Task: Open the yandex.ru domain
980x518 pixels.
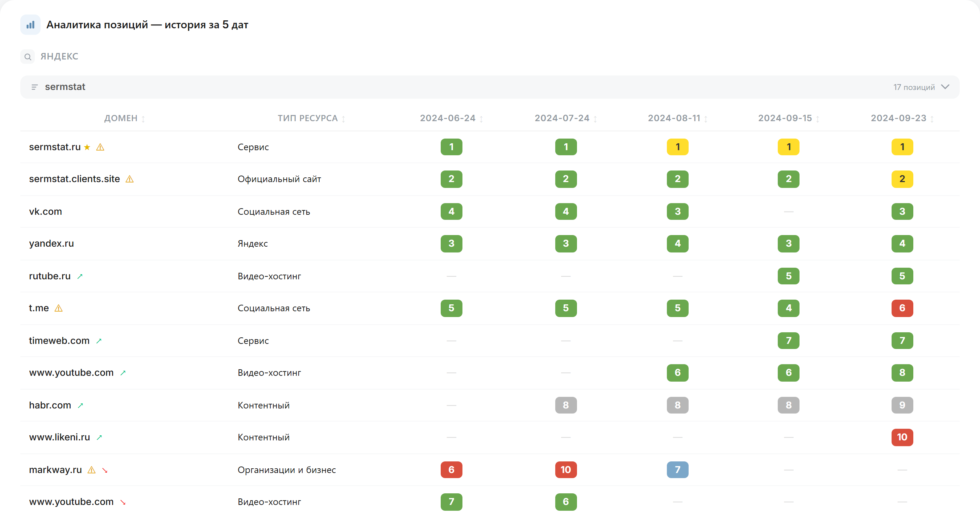Action: 51,244
